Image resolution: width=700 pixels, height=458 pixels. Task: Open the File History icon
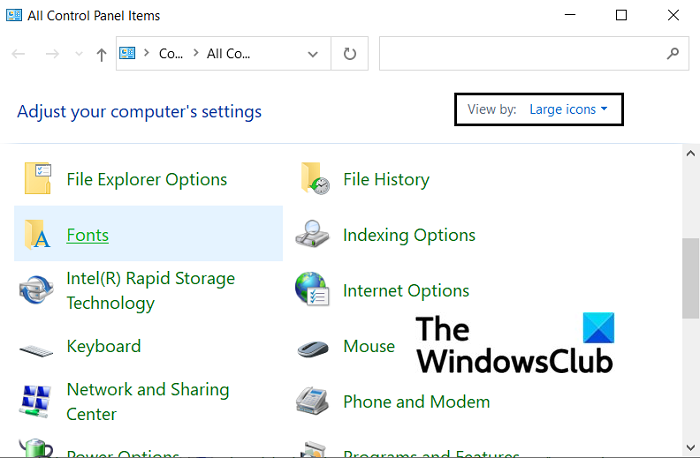(314, 179)
